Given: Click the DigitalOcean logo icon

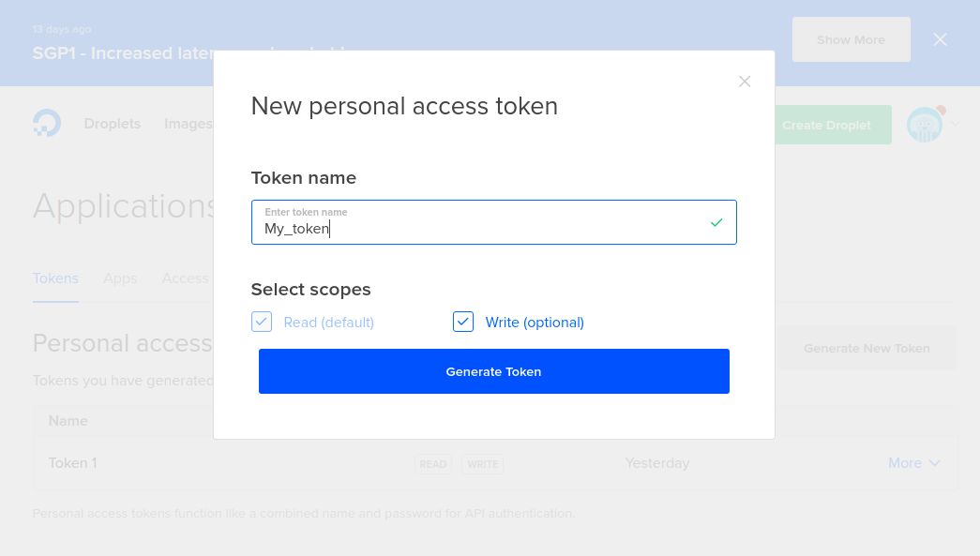Looking at the screenshot, I should (x=47, y=124).
